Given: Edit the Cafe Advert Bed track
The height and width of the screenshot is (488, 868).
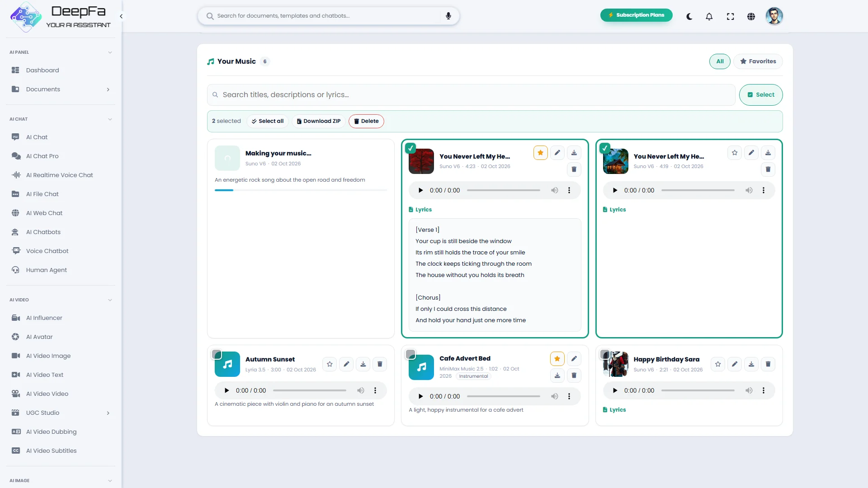Looking at the screenshot, I should 574,359.
